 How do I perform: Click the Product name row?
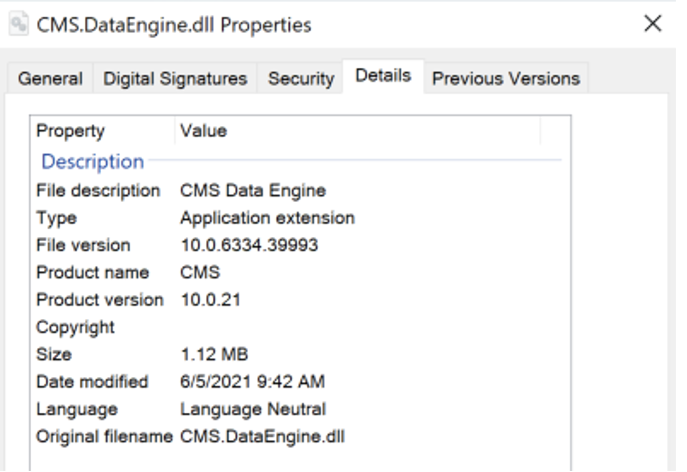pos(92,272)
